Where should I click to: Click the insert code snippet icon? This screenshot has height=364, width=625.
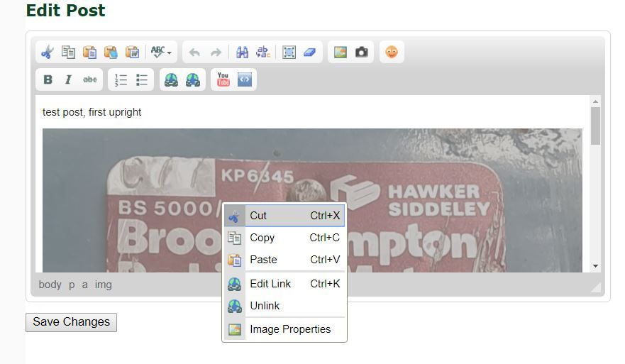pos(244,79)
